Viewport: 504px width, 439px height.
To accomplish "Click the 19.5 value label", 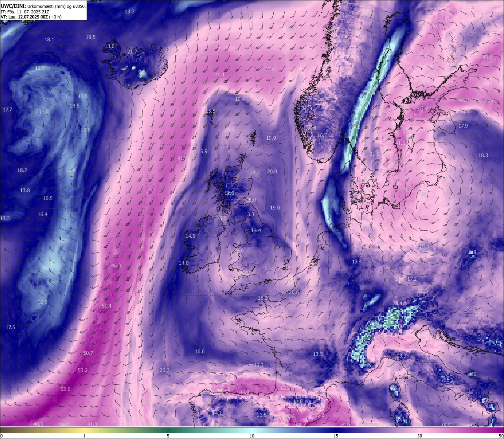I will [91, 37].
